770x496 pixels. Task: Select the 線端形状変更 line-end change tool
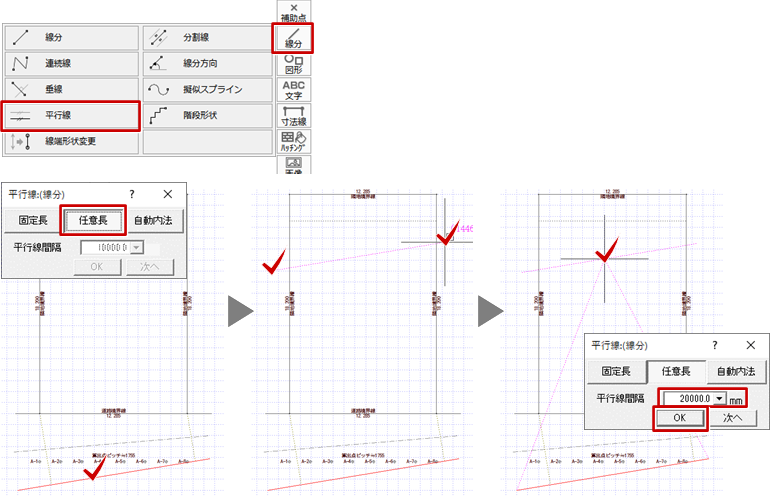click(x=71, y=142)
